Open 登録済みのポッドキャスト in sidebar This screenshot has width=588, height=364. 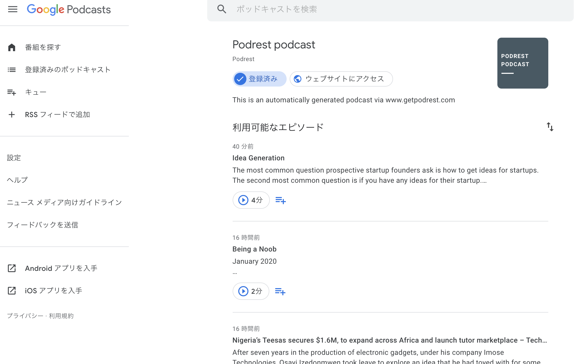coord(67,70)
